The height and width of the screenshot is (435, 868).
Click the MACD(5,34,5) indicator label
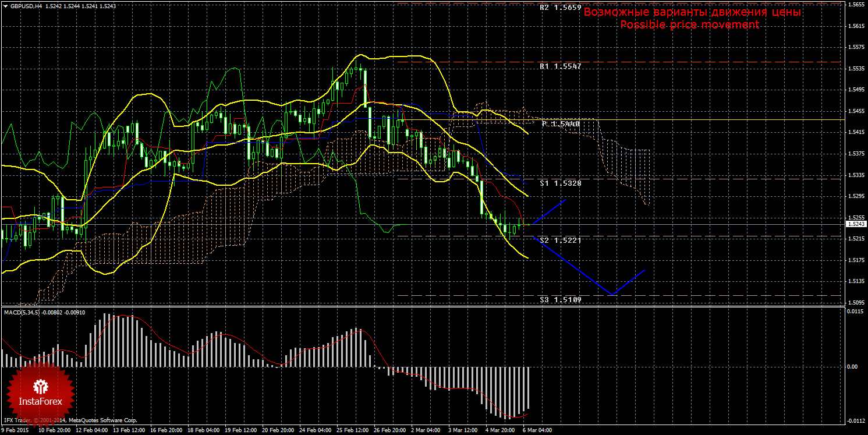point(23,312)
